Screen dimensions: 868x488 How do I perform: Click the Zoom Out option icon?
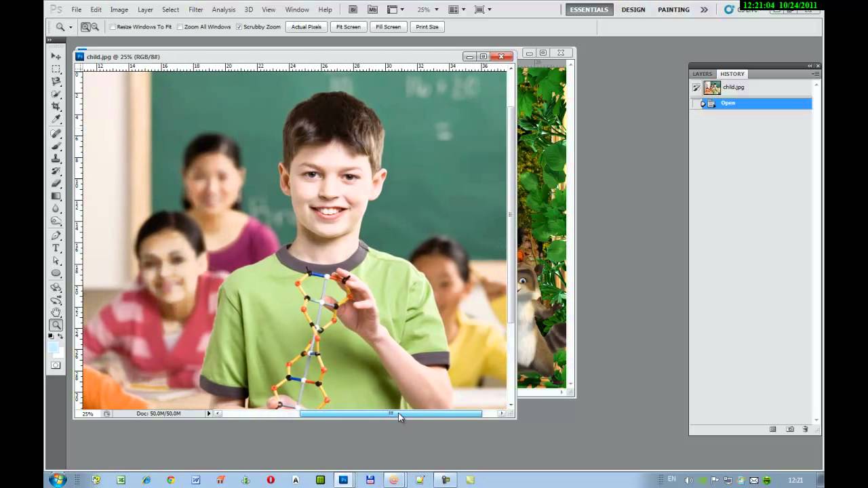95,27
